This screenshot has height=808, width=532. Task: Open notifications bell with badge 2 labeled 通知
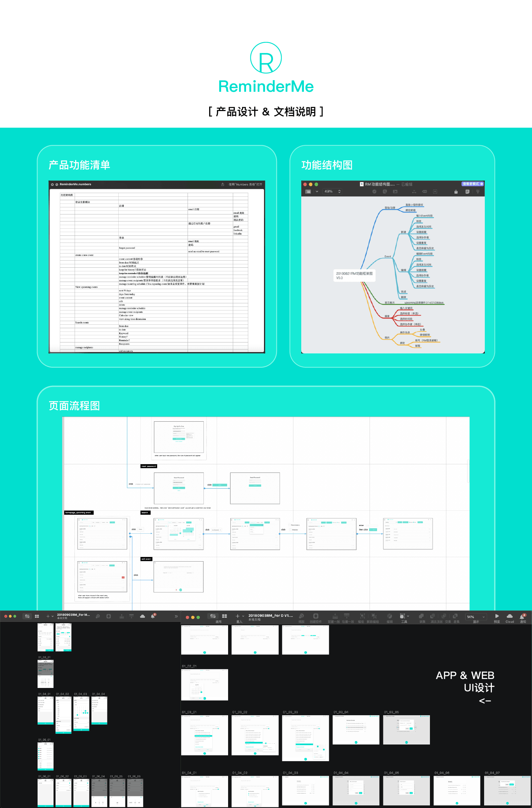click(522, 616)
